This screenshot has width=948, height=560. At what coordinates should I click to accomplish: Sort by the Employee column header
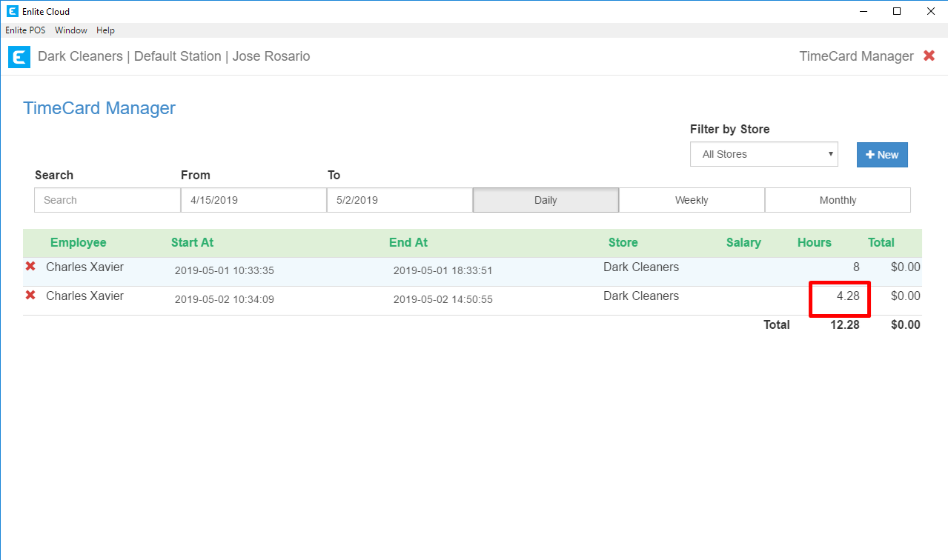click(x=78, y=243)
